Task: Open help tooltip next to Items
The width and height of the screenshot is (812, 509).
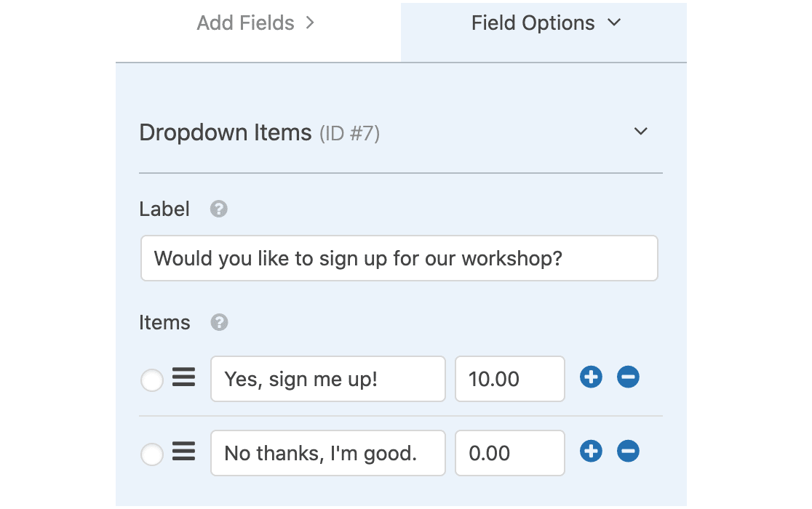Action: coord(219,322)
